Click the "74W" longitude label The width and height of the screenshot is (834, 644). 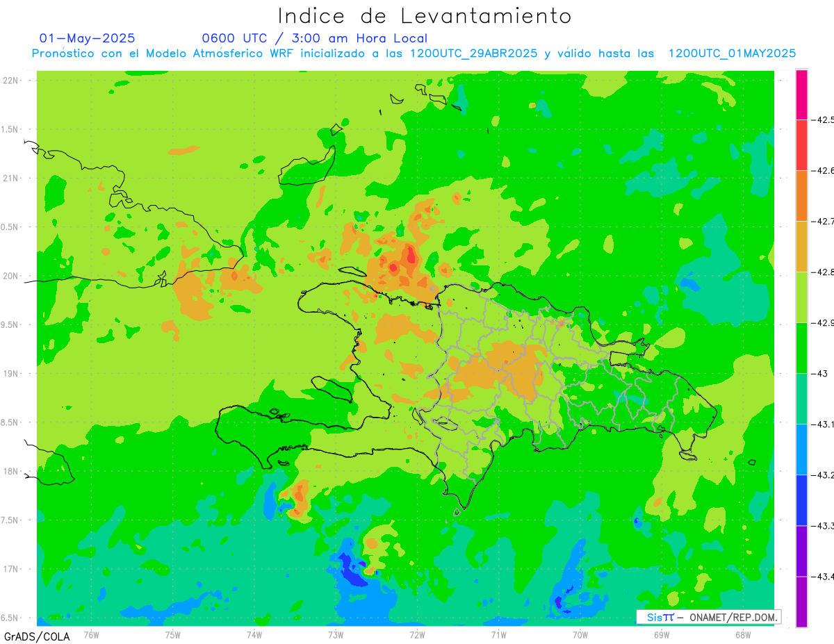pyautogui.click(x=254, y=634)
